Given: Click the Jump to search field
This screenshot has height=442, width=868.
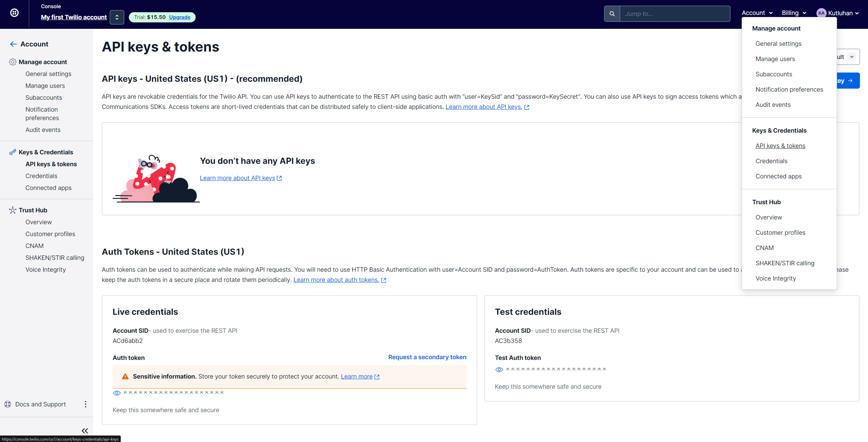Looking at the screenshot, I should [x=675, y=14].
